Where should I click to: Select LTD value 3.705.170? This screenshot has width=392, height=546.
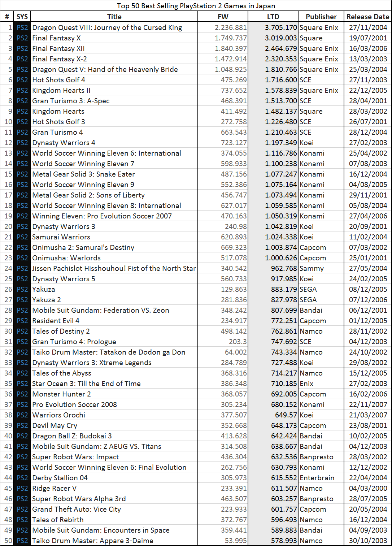click(x=281, y=27)
